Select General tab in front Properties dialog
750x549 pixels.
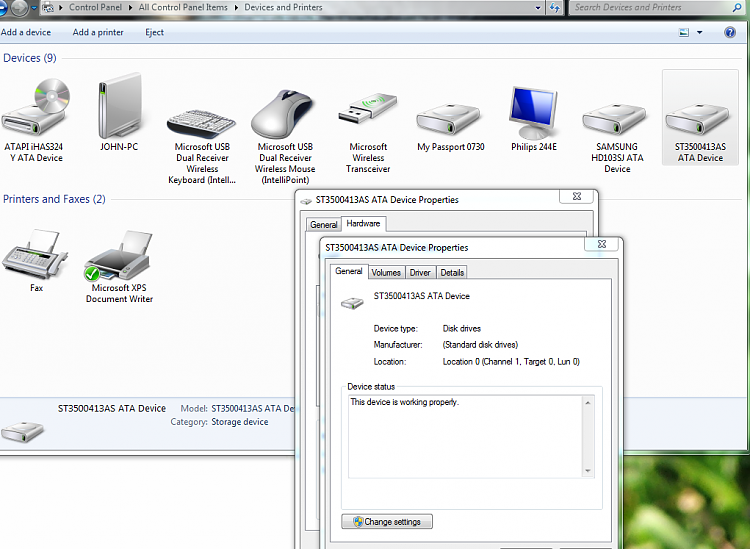(x=349, y=271)
